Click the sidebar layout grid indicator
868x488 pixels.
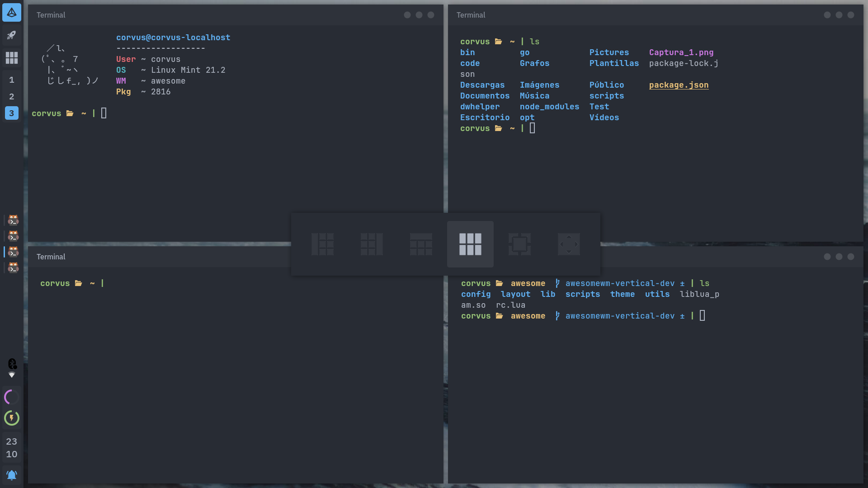[x=12, y=57]
